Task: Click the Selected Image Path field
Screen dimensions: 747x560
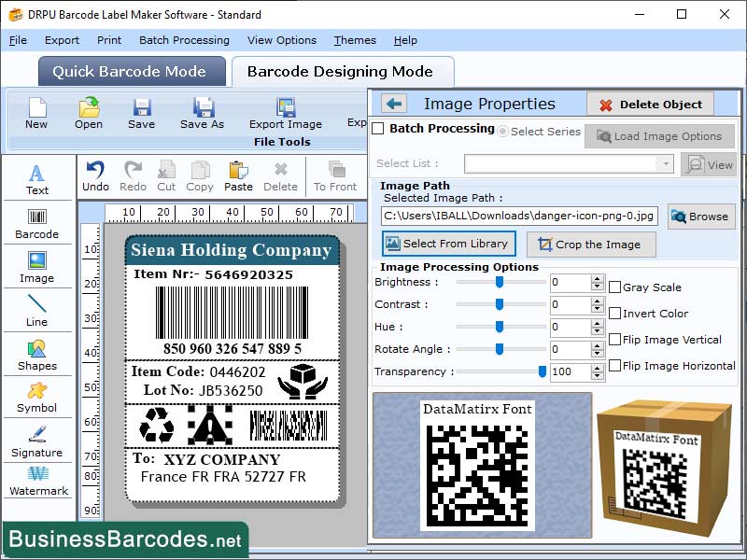Action: point(520,217)
